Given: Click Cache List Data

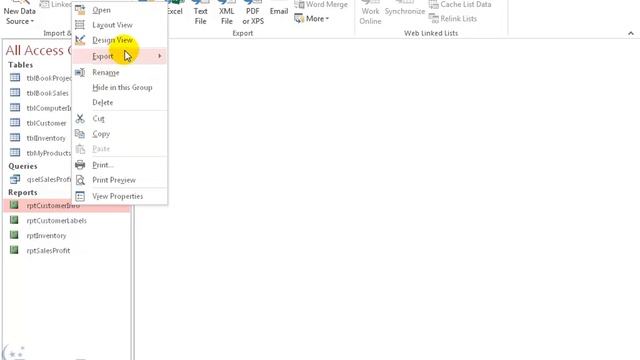Looking at the screenshot, I should click(460, 4).
